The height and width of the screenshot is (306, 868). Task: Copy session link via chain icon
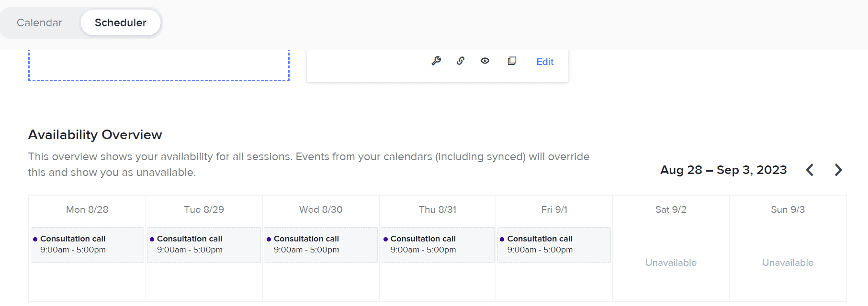[x=461, y=61]
